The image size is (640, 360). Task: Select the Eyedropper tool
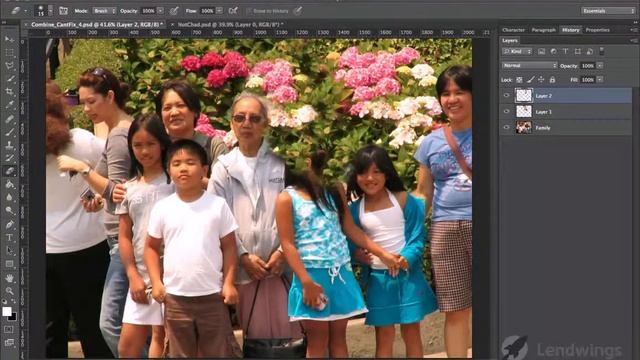9,105
